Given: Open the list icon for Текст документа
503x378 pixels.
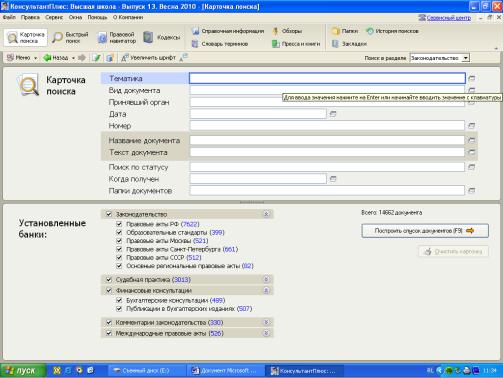Looking at the screenshot, I should (471, 152).
